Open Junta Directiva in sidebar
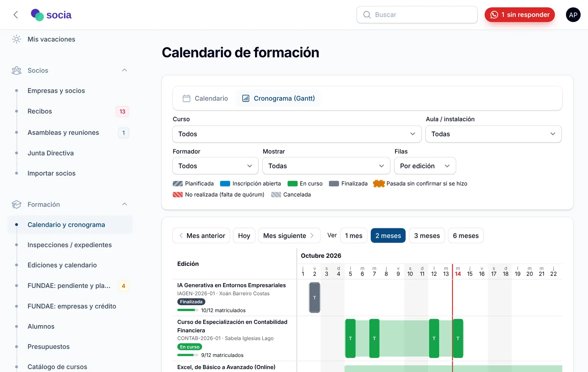Screen dimensions: 588x372 coord(51,153)
